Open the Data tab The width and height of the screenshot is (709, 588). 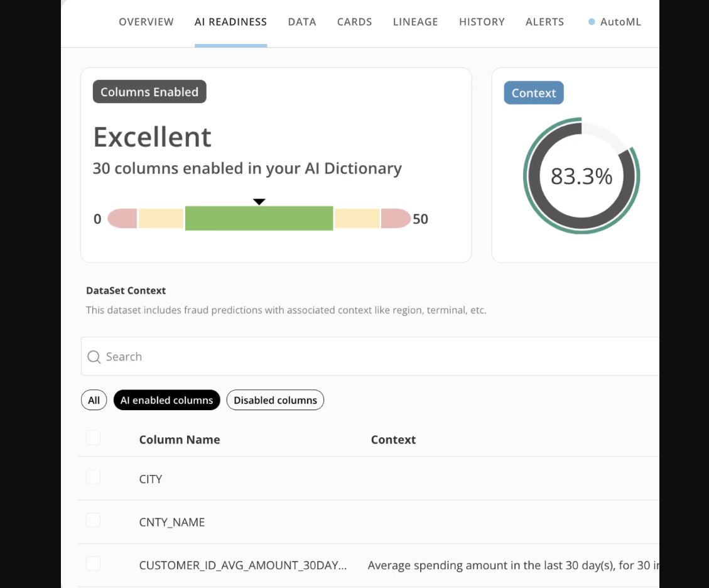(x=302, y=22)
